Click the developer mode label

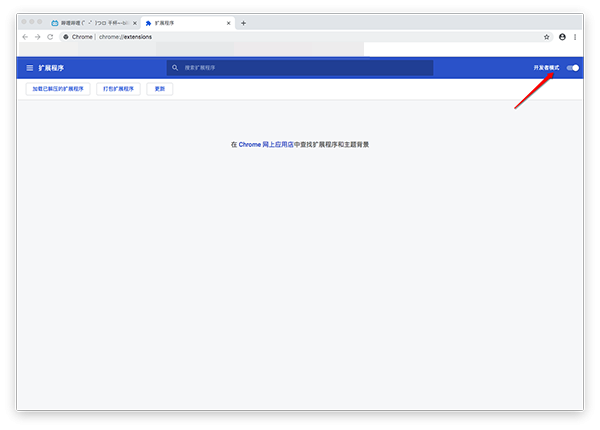(x=546, y=68)
